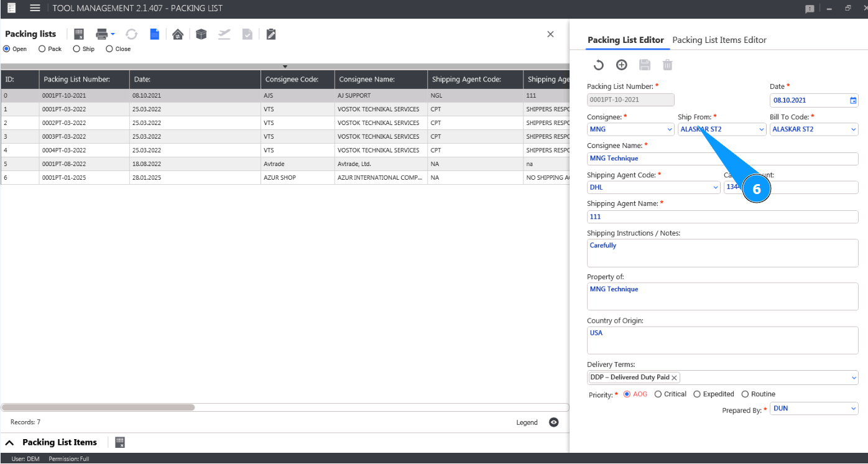Select the Pack radio filter
The image size is (868, 464).
click(42, 49)
